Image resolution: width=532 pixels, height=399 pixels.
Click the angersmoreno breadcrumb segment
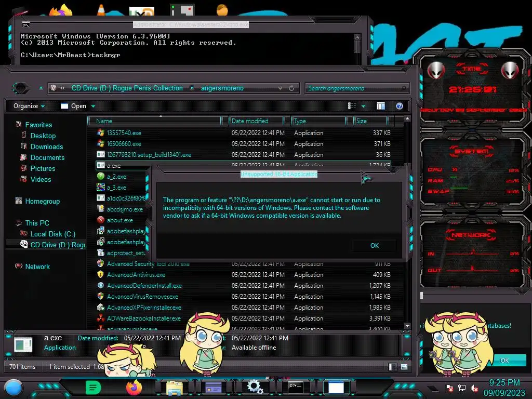222,88
